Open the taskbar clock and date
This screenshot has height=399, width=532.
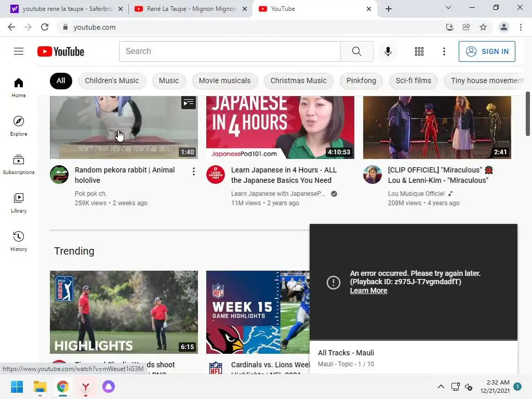(495, 387)
